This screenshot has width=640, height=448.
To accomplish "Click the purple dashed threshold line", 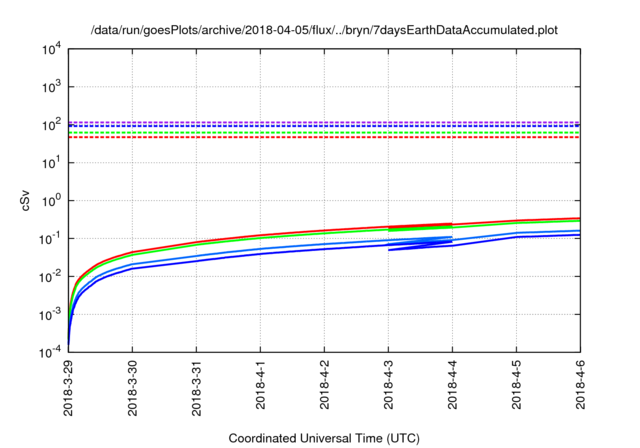I will [x=324, y=122].
